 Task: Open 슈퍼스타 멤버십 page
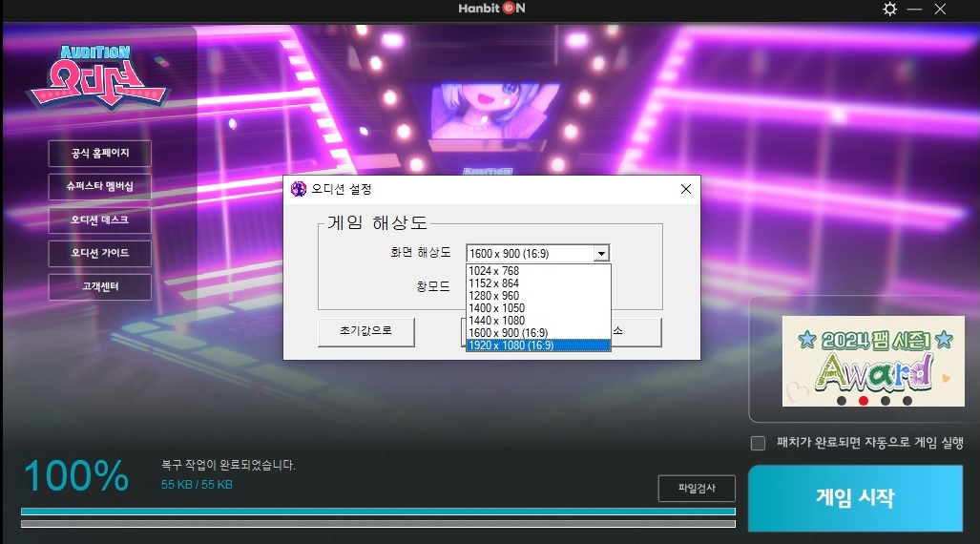pyautogui.click(x=100, y=186)
